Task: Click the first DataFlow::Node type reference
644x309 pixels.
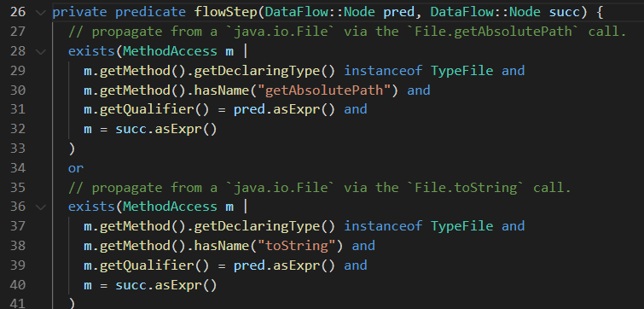Action: coord(320,12)
